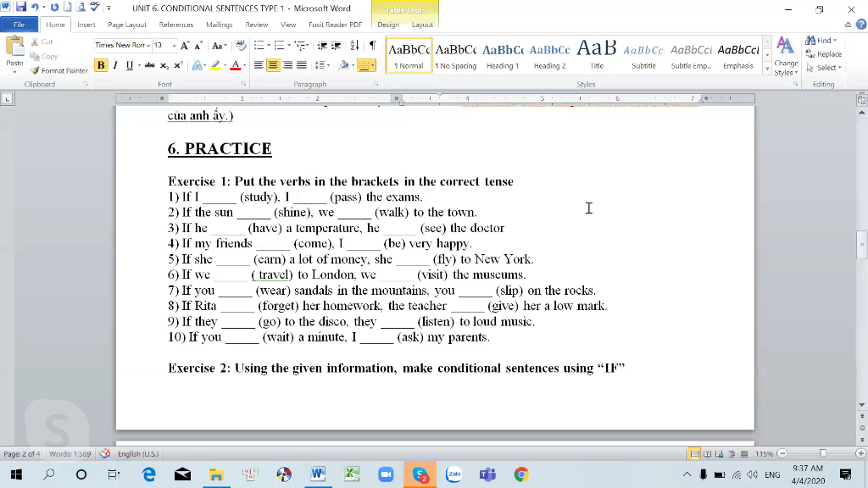
Task: Select the Format Painter tool
Action: click(59, 71)
